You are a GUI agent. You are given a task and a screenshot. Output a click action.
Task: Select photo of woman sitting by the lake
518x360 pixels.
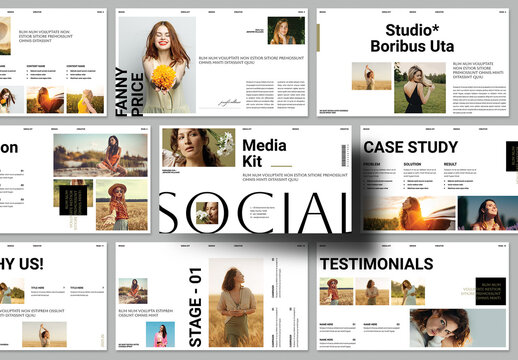point(100,155)
